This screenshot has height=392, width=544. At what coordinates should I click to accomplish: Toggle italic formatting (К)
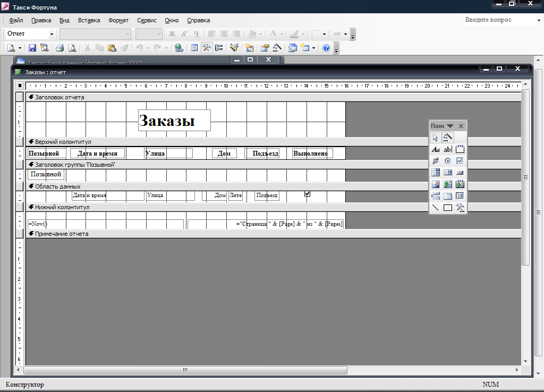coord(184,33)
